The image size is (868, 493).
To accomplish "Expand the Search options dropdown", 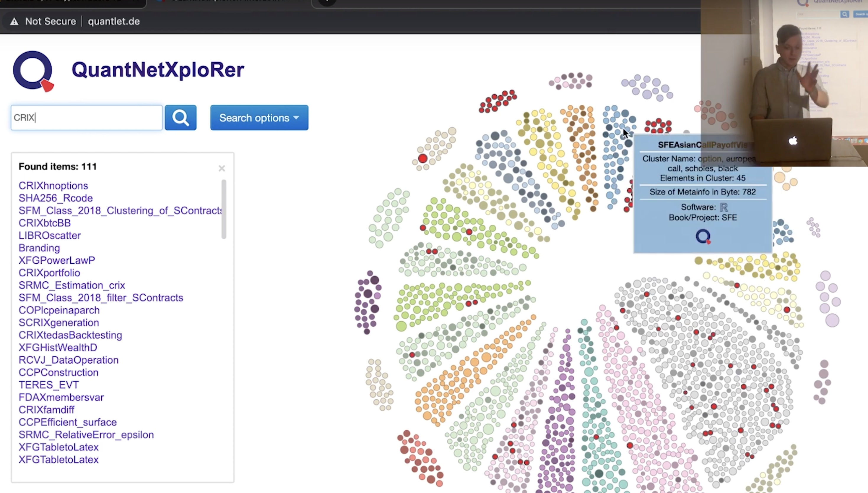I will point(259,117).
